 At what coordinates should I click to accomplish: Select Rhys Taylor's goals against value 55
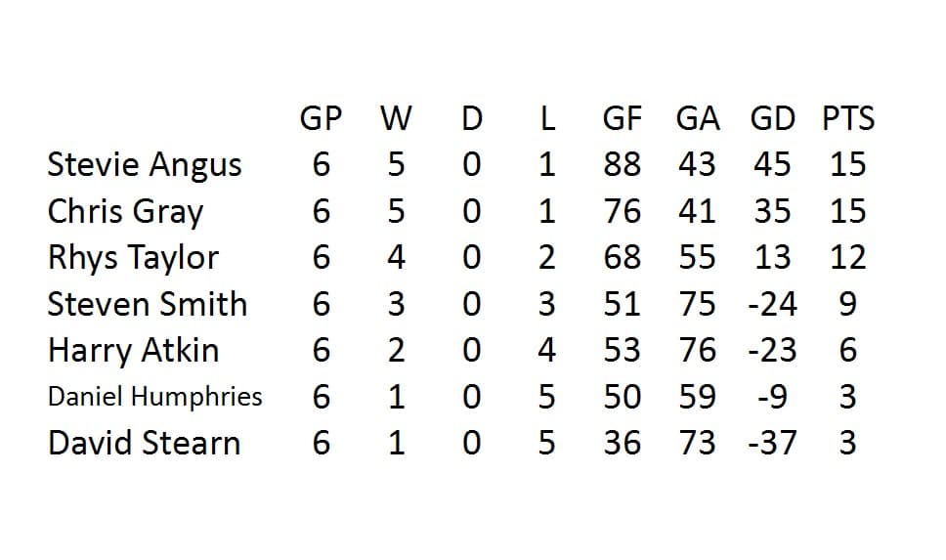pyautogui.click(x=697, y=258)
